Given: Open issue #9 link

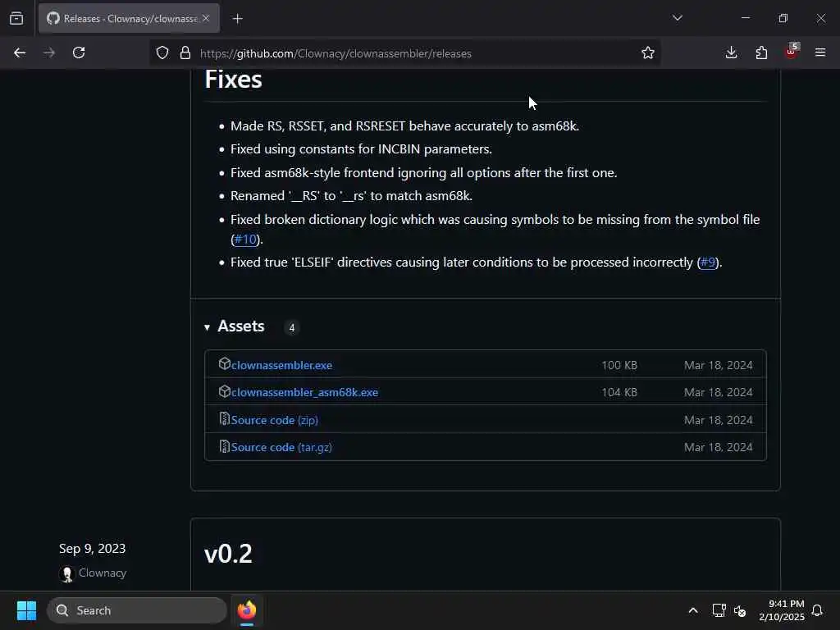Looking at the screenshot, I should (x=708, y=262).
